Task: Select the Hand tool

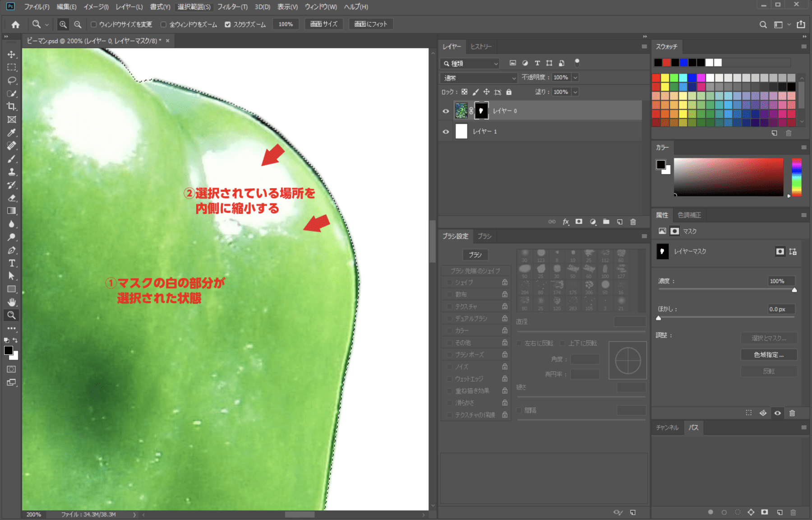Action: pyautogui.click(x=12, y=302)
